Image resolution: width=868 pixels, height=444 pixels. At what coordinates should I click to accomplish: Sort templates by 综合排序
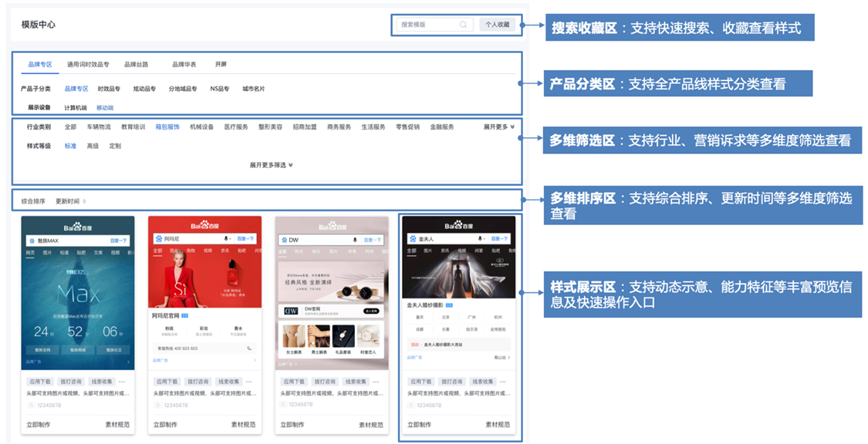pos(33,201)
